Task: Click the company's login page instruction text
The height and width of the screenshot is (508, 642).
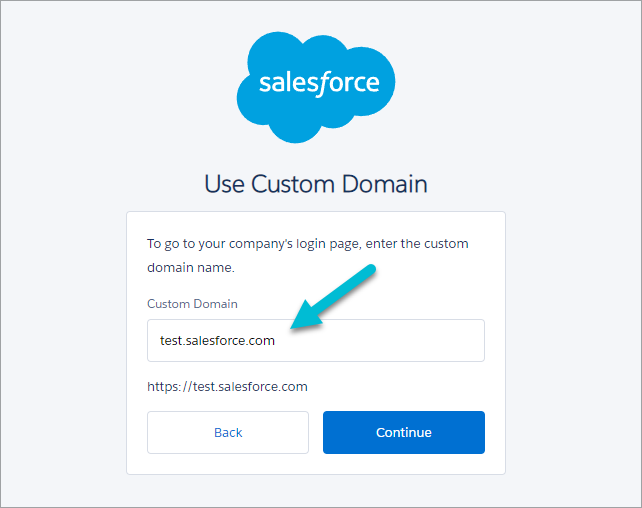Action: [x=307, y=244]
